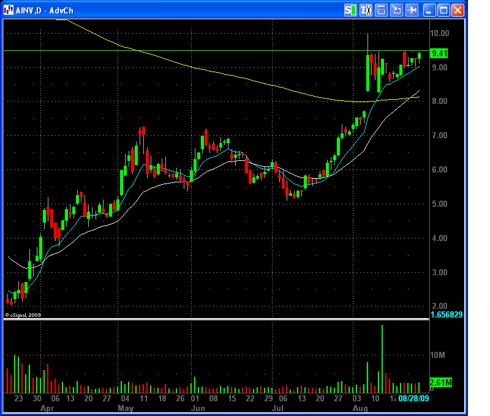This screenshot has width=490, height=416.
Task: Click the pop-out arrow icon in title bar
Action: 396,10
